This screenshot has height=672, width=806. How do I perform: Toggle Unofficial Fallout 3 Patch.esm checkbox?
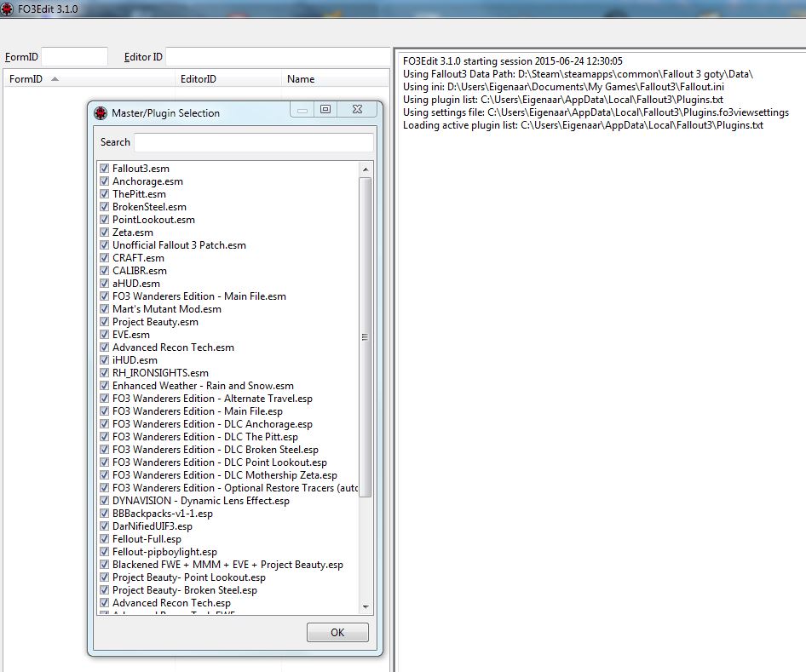click(104, 245)
